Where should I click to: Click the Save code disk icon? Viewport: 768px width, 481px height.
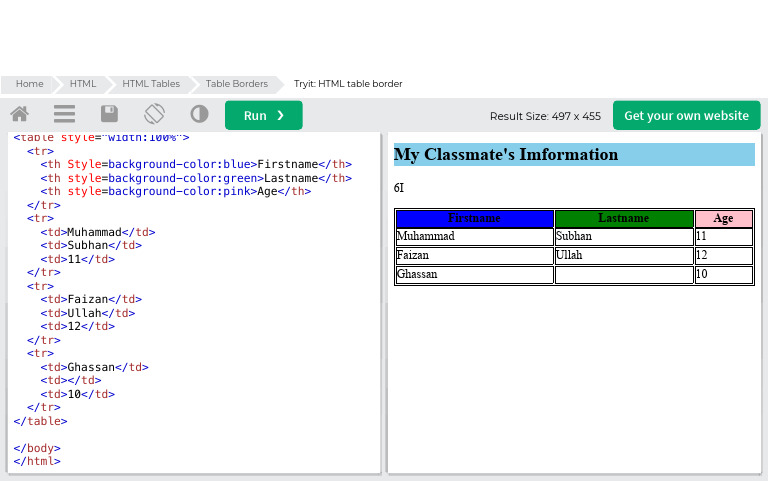[109, 115]
